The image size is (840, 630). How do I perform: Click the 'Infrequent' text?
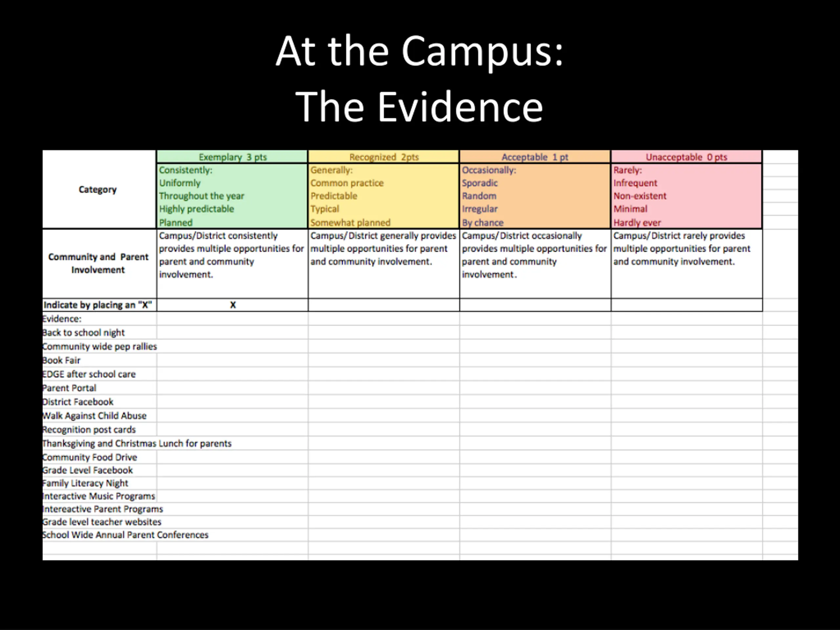pos(635,183)
